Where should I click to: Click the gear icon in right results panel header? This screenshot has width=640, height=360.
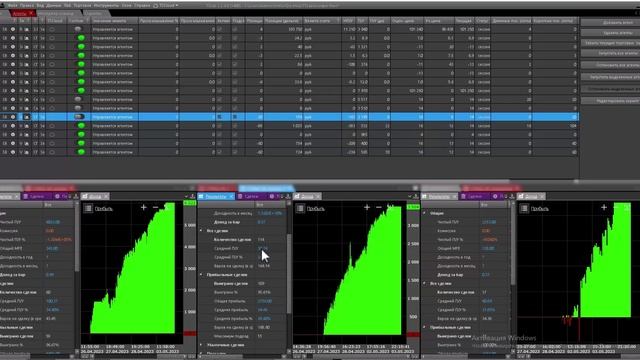click(x=495, y=196)
